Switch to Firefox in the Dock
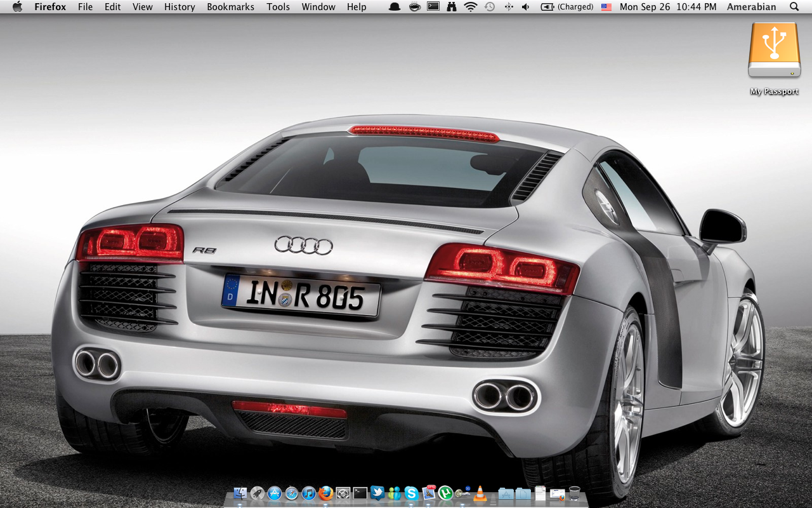Viewport: 812px width, 508px height. point(326,493)
